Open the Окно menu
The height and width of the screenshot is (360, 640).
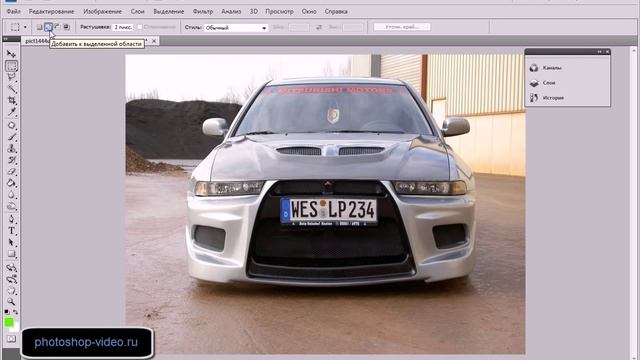click(x=309, y=11)
